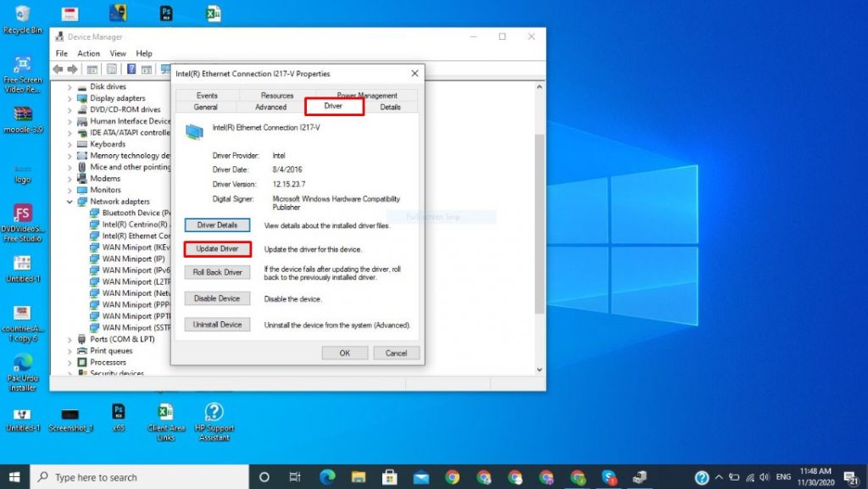Click the Back arrow in Device Manager toolbar
The height and width of the screenshot is (489, 868).
point(58,69)
